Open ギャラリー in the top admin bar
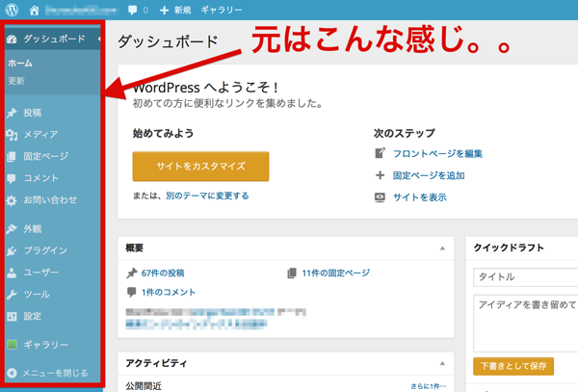The width and height of the screenshot is (578, 392). [x=222, y=10]
